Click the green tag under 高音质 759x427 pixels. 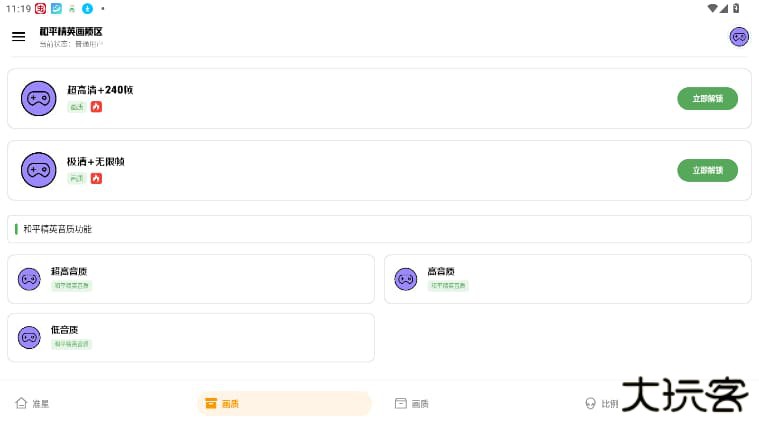[x=448, y=286]
